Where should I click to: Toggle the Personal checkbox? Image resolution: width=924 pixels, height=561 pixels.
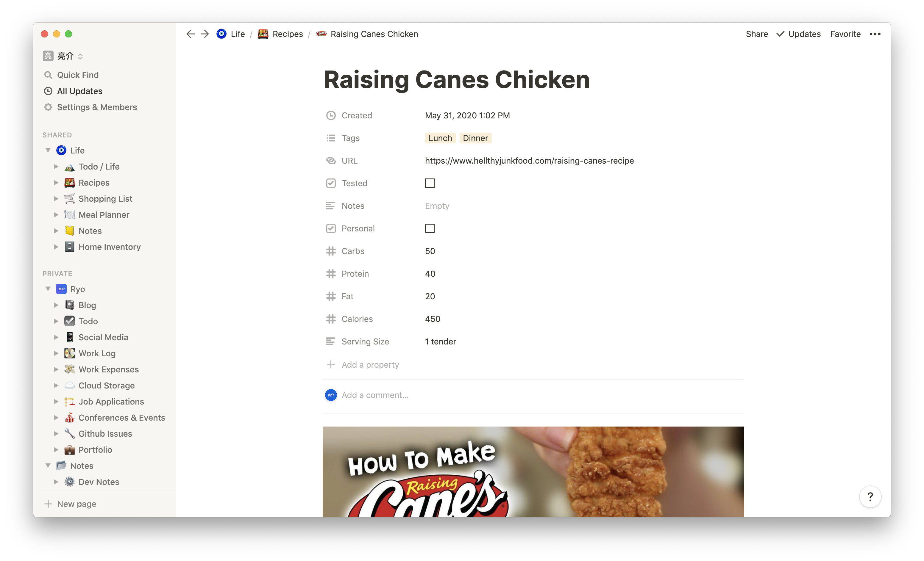tap(430, 228)
